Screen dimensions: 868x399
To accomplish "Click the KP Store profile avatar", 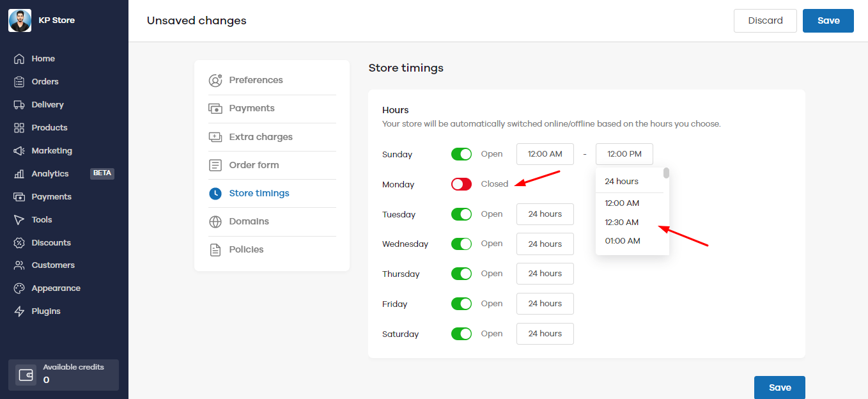I will (20, 20).
